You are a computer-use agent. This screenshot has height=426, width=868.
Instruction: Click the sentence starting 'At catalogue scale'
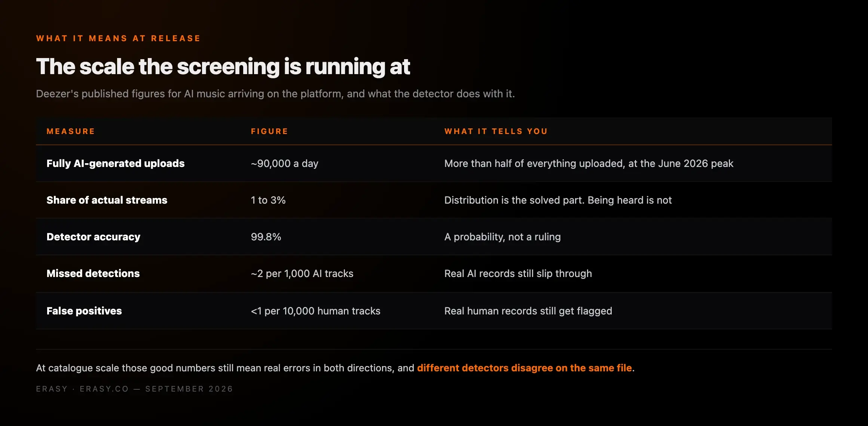click(x=335, y=368)
